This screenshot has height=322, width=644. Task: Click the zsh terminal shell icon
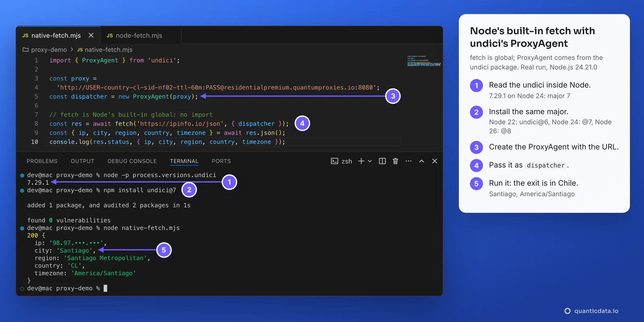tap(334, 161)
